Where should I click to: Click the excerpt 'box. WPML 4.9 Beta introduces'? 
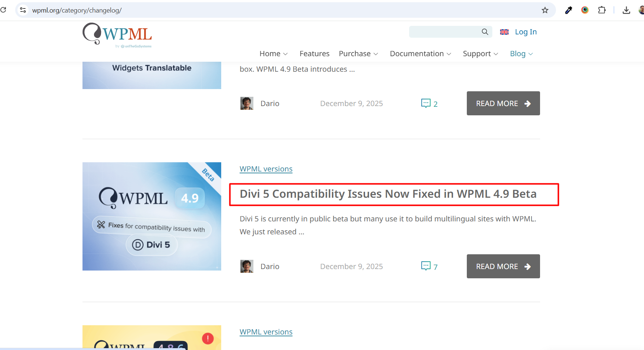297,69
